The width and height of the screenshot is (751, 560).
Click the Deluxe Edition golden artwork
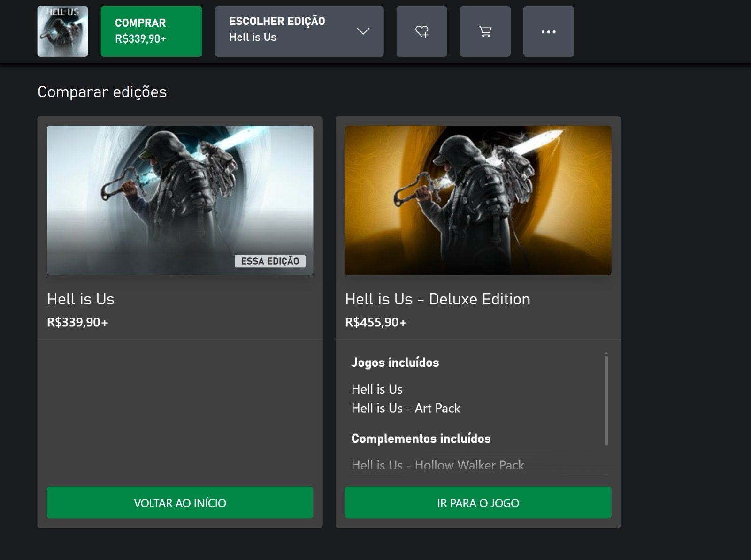click(x=478, y=200)
